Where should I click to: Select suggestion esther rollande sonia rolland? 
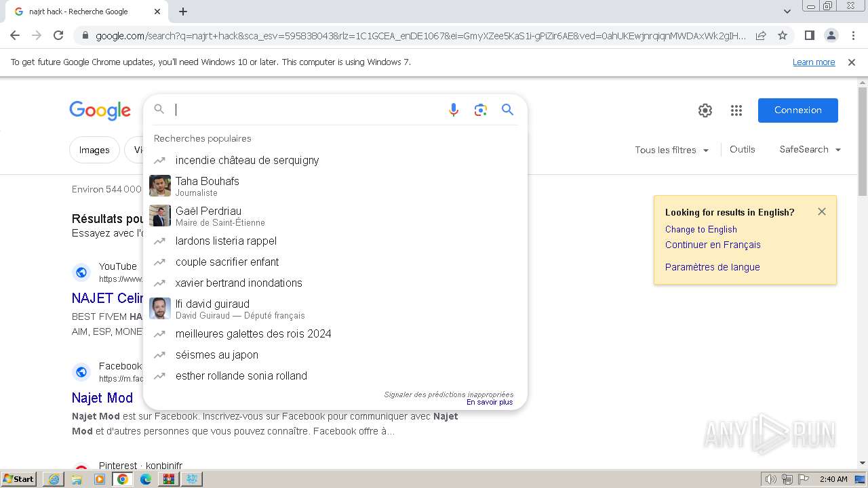335,375
